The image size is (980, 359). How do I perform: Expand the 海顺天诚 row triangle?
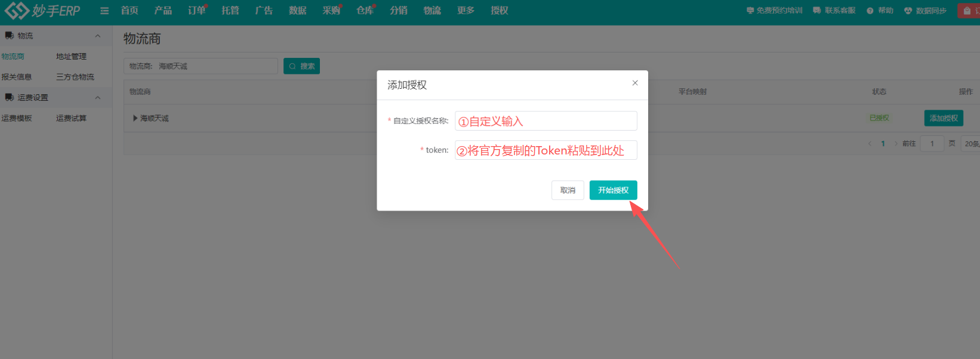pyautogui.click(x=135, y=118)
